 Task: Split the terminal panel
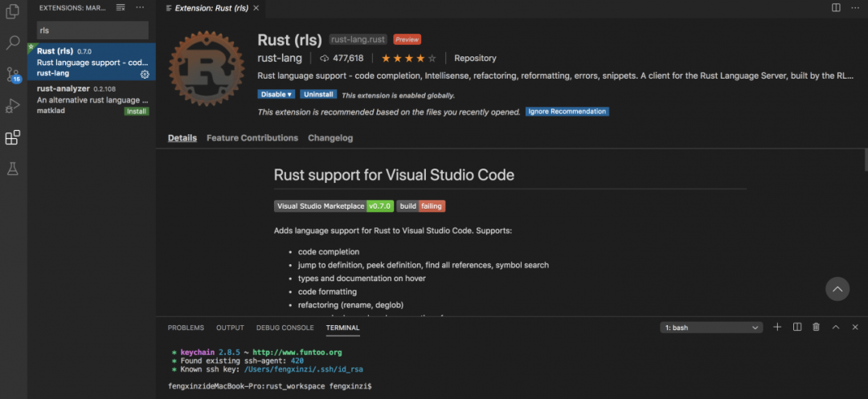click(796, 328)
